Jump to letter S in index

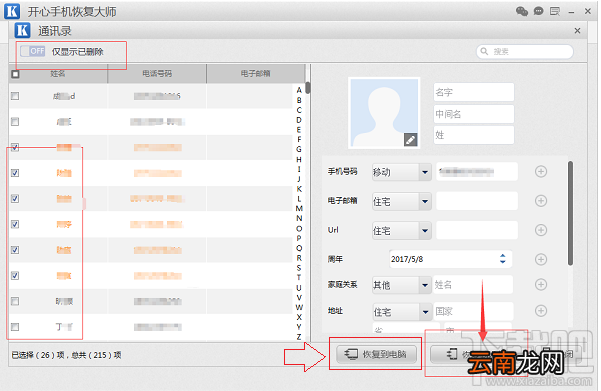coord(299,268)
